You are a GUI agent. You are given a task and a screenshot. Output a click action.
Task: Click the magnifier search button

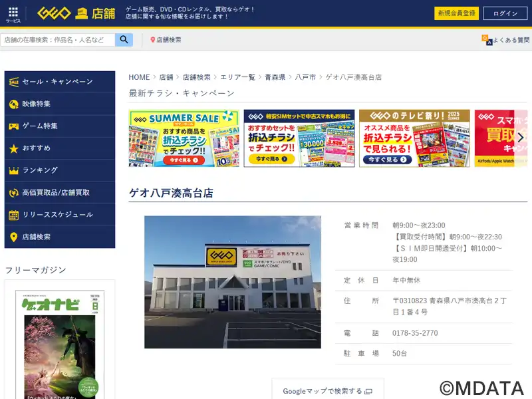point(124,40)
